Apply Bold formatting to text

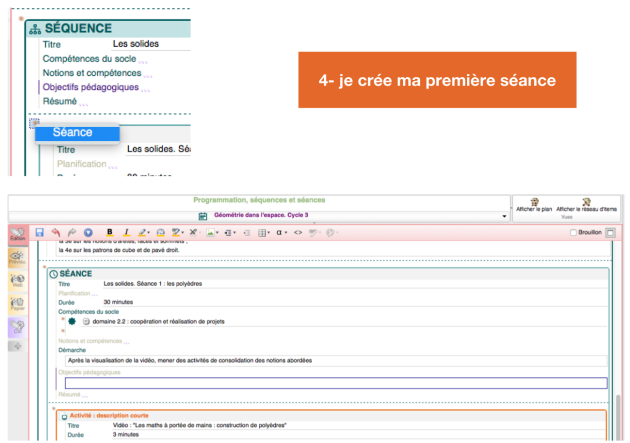point(110,232)
